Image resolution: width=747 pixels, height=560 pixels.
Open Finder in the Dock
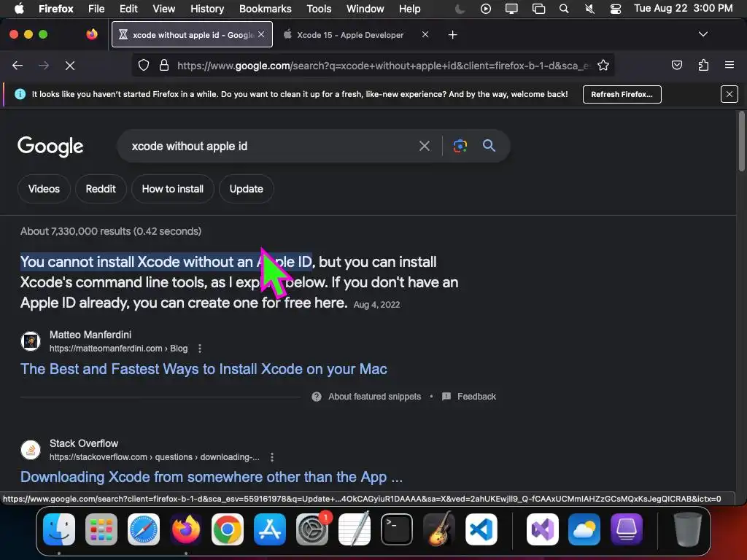[x=59, y=529]
